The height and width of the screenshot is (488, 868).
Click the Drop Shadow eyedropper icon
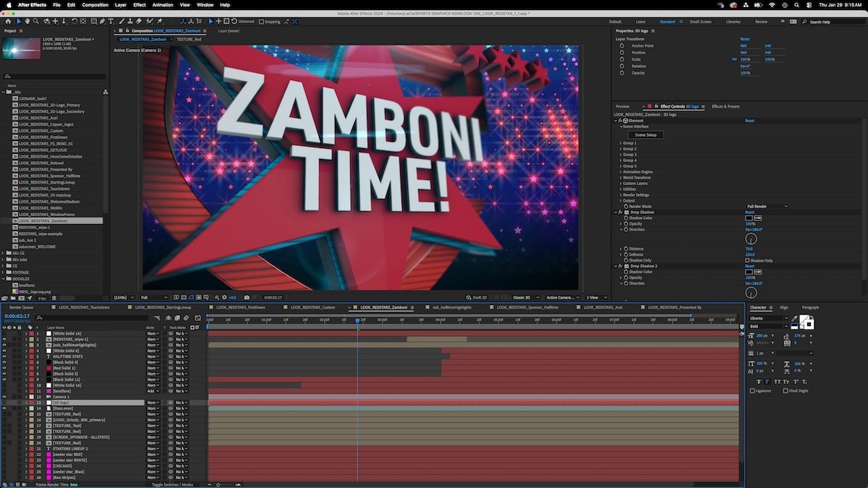(758, 218)
